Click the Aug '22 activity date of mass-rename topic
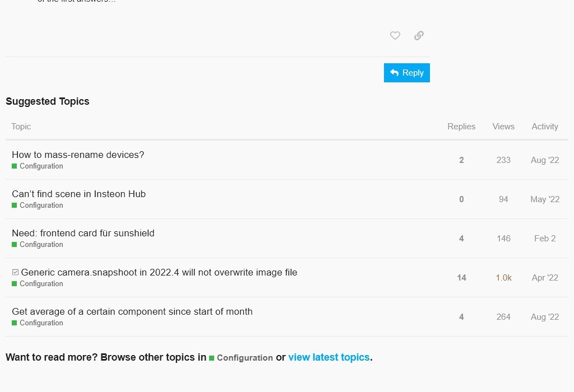The image size is (574, 392). click(x=545, y=160)
